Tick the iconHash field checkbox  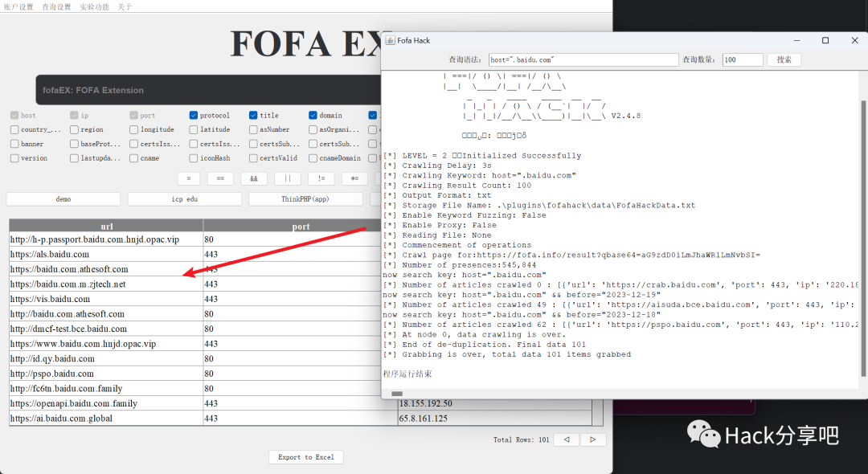click(193, 158)
